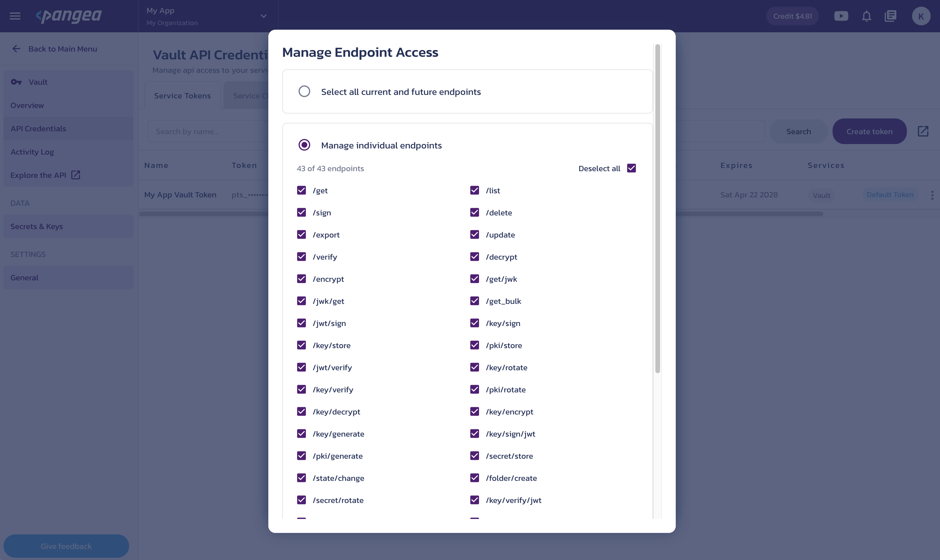Open the YouTube video tutorials icon
Image resolution: width=940 pixels, height=560 pixels.
pyautogui.click(x=841, y=16)
